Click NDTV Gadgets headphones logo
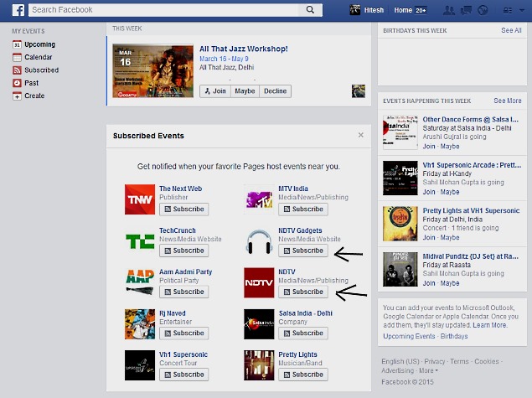The image size is (532, 398). point(259,241)
